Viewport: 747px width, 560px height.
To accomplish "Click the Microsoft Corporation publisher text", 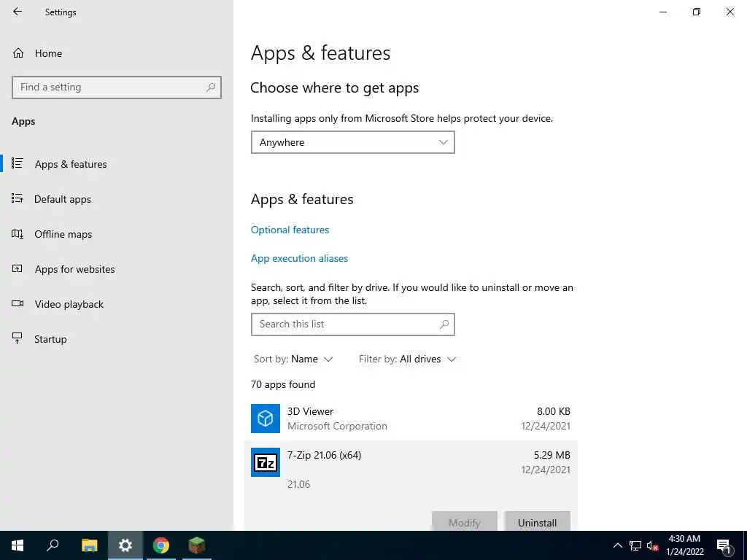I will point(337,426).
